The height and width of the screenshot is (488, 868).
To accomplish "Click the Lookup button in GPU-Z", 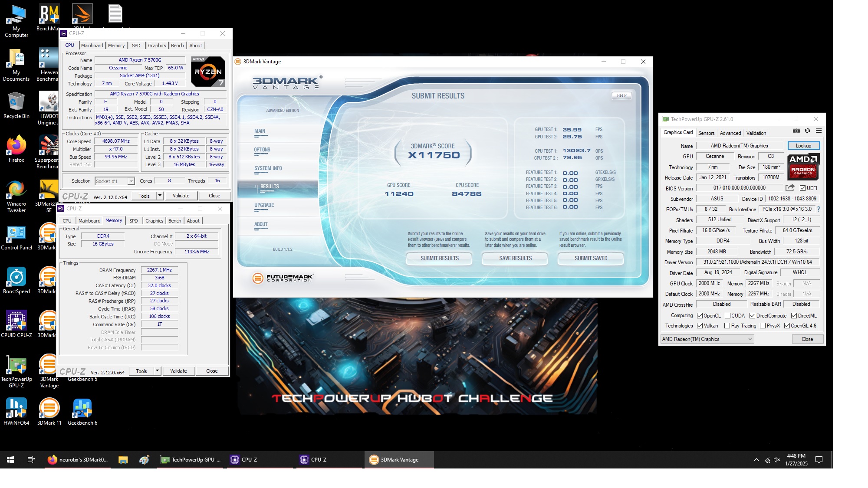I will [803, 146].
